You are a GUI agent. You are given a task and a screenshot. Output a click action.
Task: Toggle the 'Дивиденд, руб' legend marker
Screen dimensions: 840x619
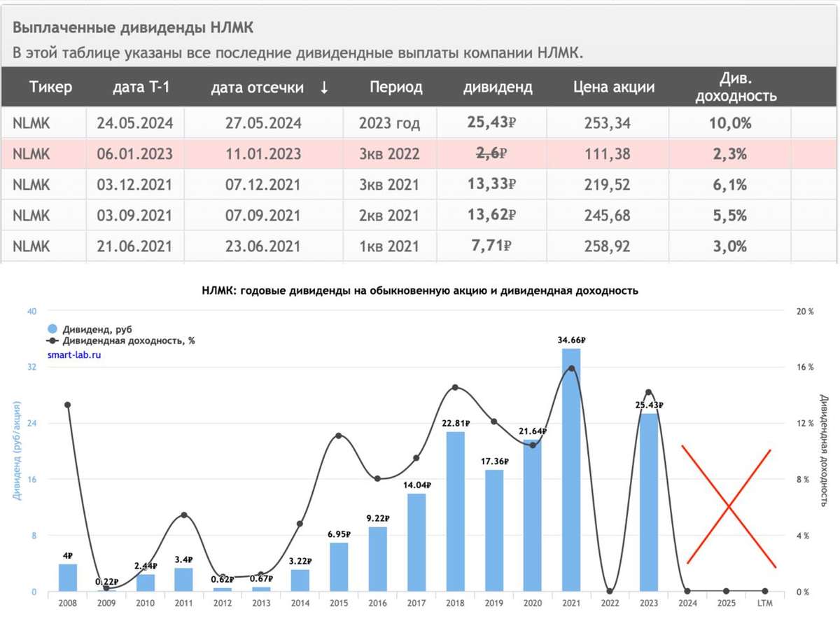(53, 328)
